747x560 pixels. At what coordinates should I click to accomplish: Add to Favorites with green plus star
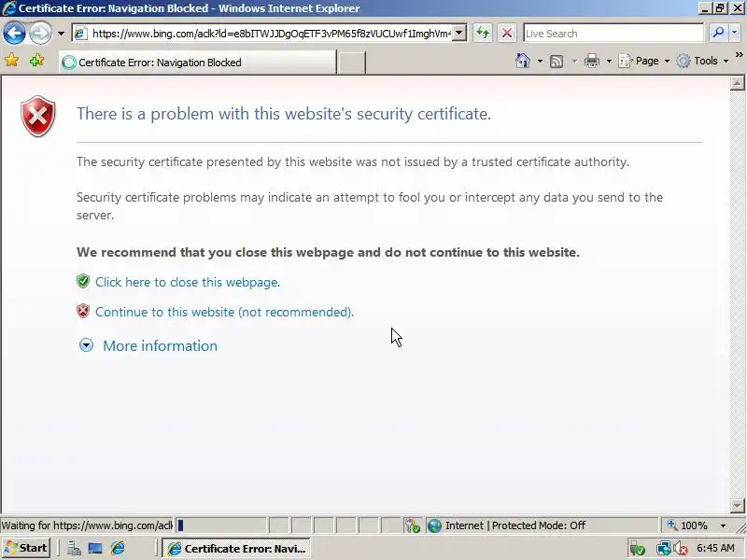click(36, 61)
